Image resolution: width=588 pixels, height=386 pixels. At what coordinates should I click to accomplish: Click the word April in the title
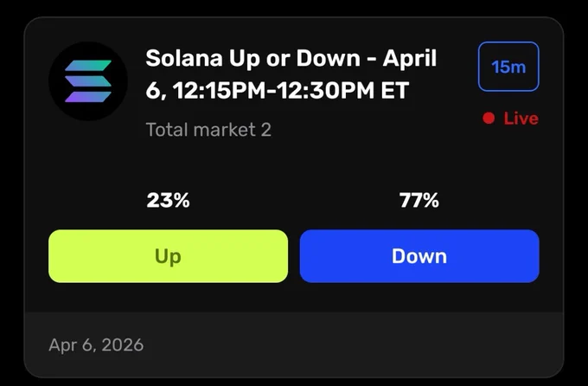click(410, 60)
